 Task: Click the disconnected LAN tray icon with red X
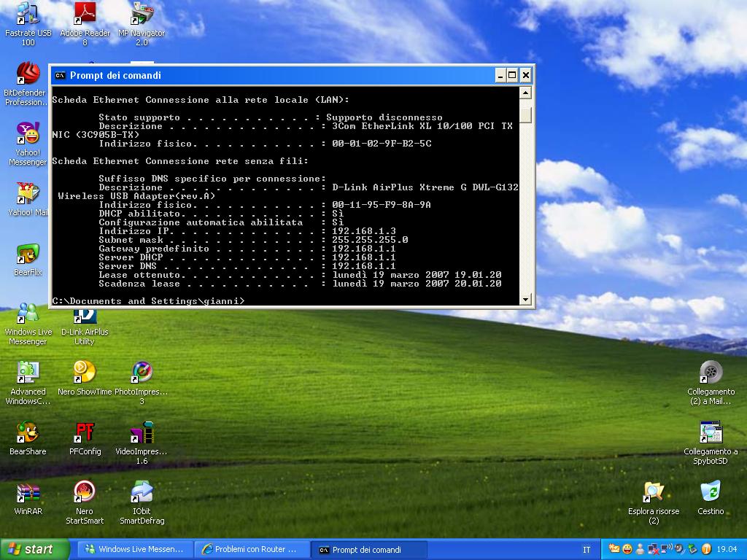(653, 549)
